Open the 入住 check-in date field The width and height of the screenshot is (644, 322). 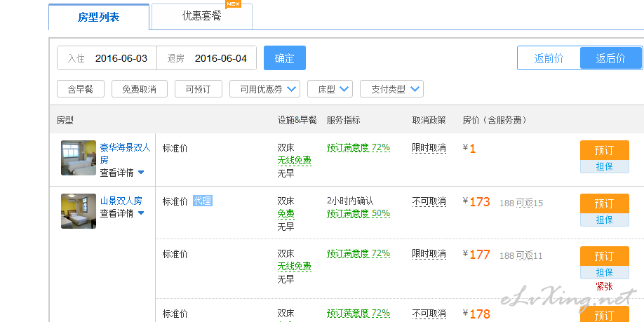tap(107, 58)
